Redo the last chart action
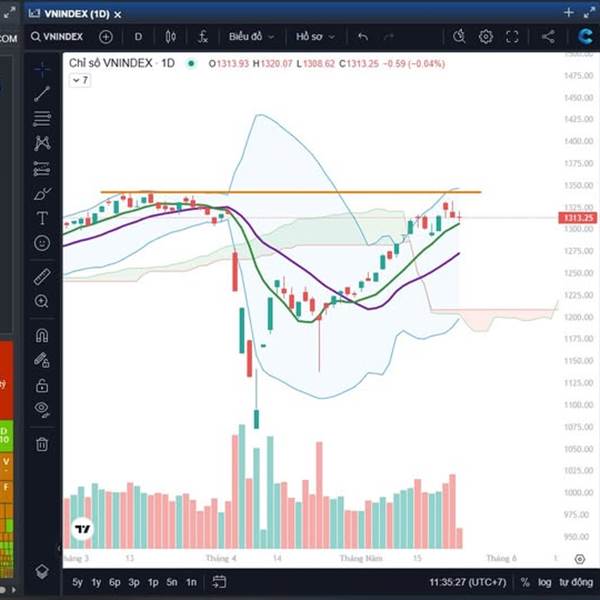The width and height of the screenshot is (600, 600). tap(389, 37)
